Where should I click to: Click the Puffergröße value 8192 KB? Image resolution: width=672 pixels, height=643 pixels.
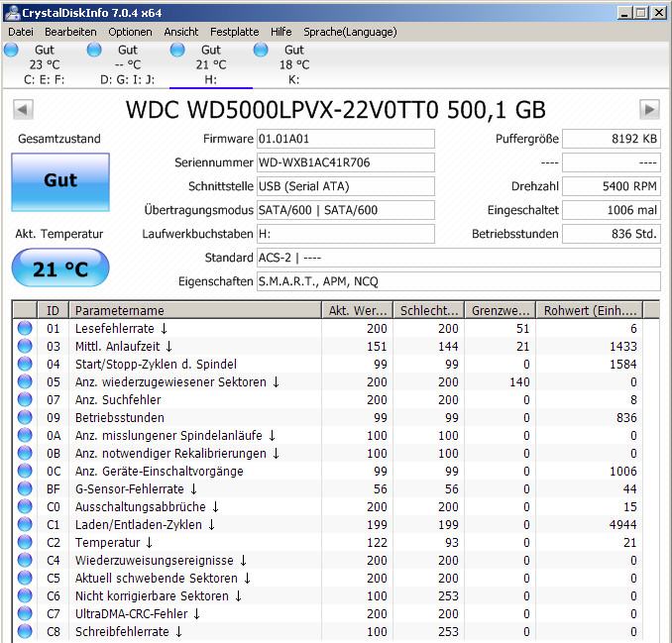coord(612,139)
